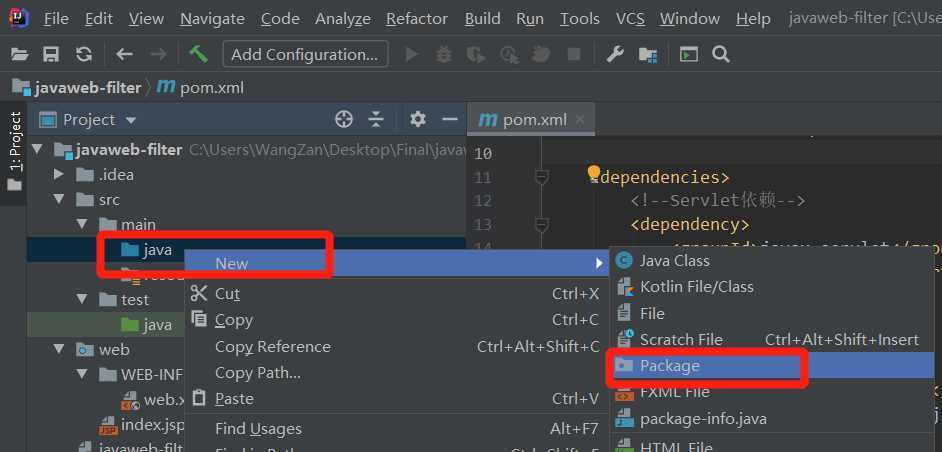Open Settings via the wrench icon

(x=615, y=55)
